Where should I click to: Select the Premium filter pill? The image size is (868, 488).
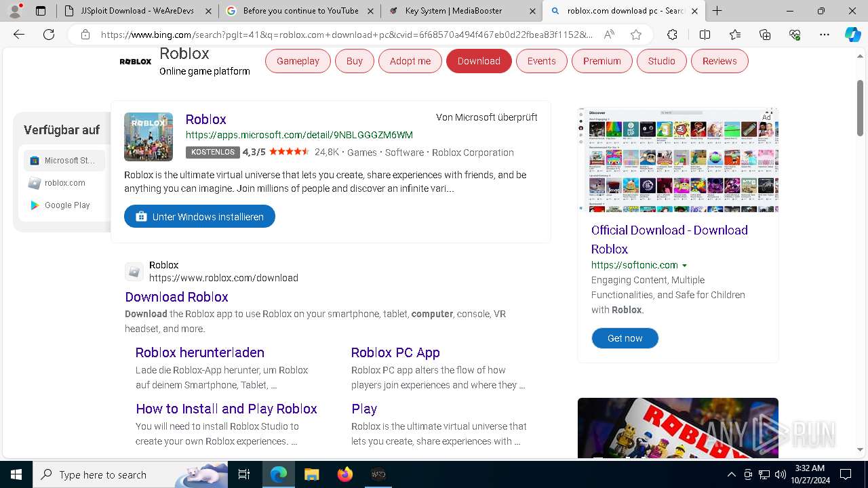pyautogui.click(x=602, y=61)
